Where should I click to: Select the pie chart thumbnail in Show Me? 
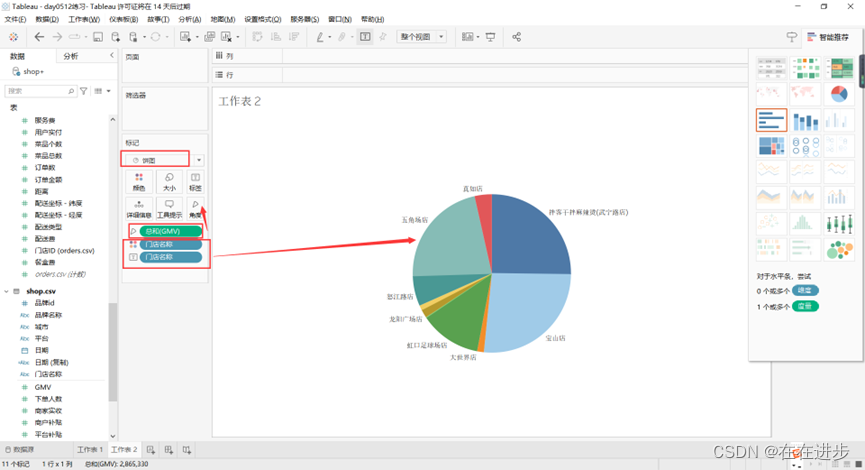pos(839,94)
